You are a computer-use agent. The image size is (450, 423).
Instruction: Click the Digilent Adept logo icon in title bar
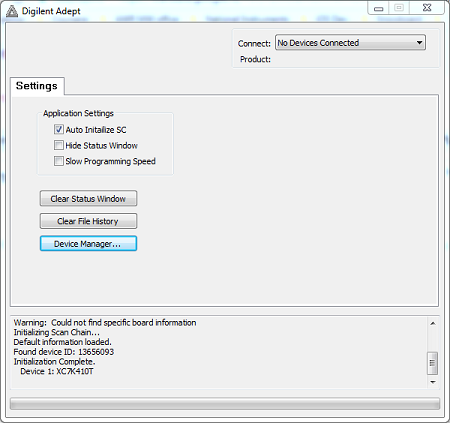(x=12, y=11)
